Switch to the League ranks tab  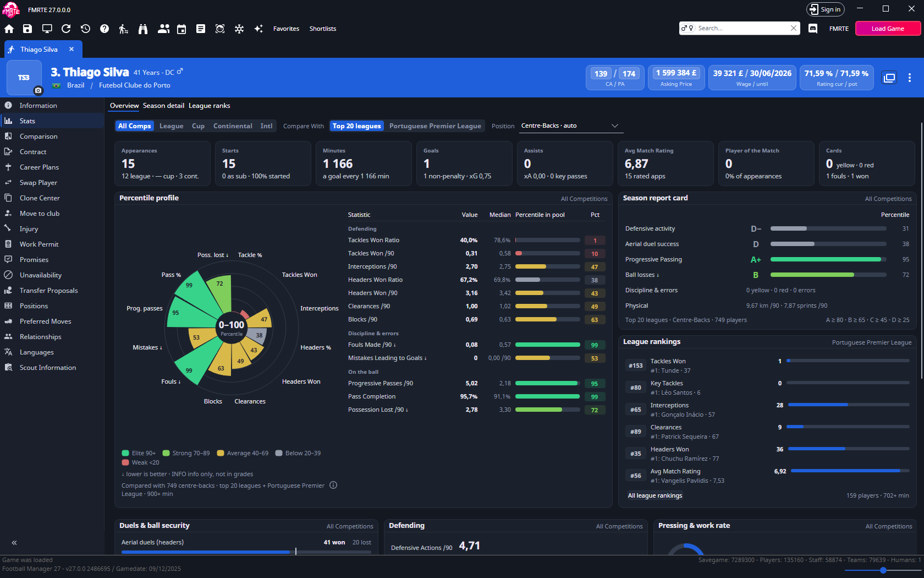(210, 106)
